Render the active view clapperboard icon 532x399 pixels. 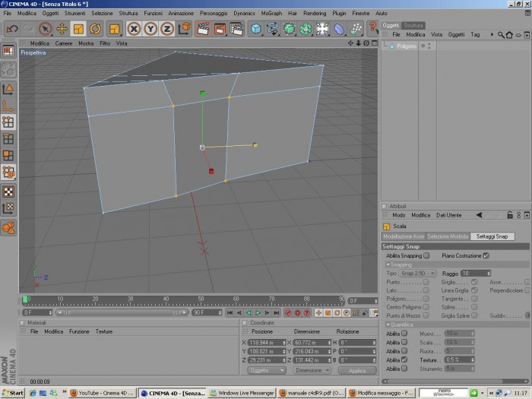(x=203, y=29)
